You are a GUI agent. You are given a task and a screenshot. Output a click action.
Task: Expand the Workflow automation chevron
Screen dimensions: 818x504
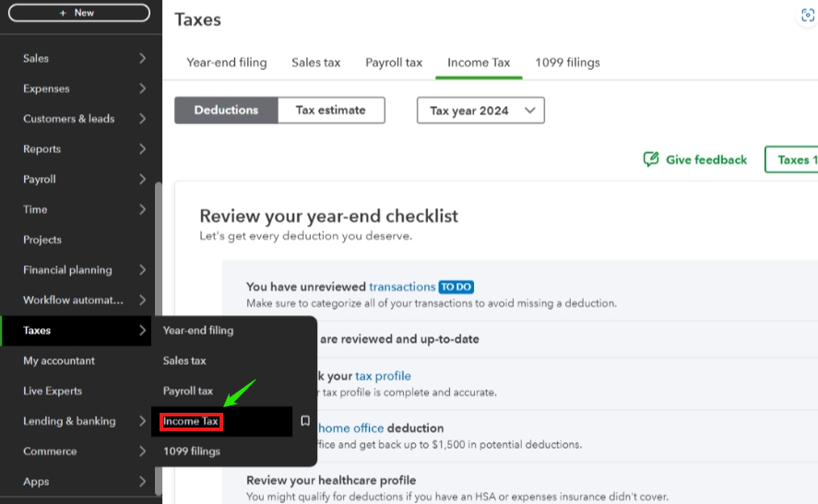[142, 300]
